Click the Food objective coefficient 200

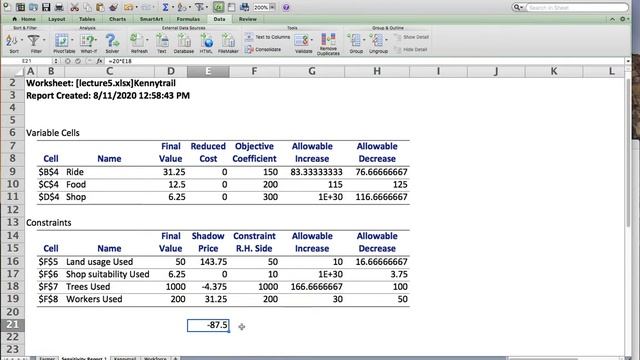pos(254,184)
